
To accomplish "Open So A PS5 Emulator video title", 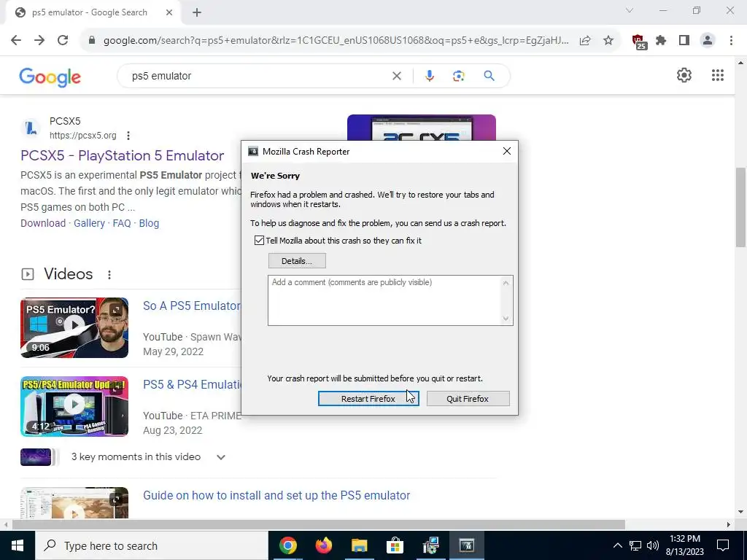I will pyautogui.click(x=192, y=306).
